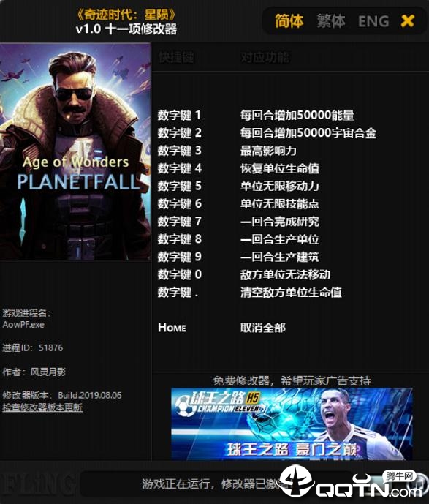Click the 数字键 0 hotkey label

point(180,274)
